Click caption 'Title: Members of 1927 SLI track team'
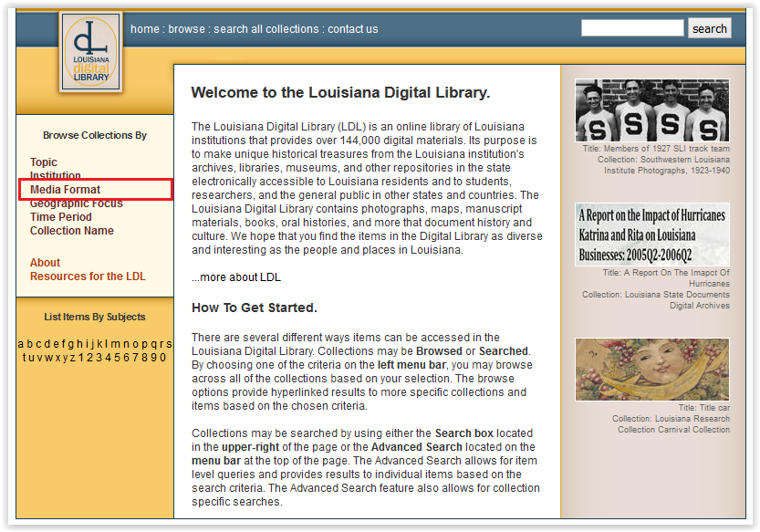This screenshot has width=760, height=532. point(656,149)
